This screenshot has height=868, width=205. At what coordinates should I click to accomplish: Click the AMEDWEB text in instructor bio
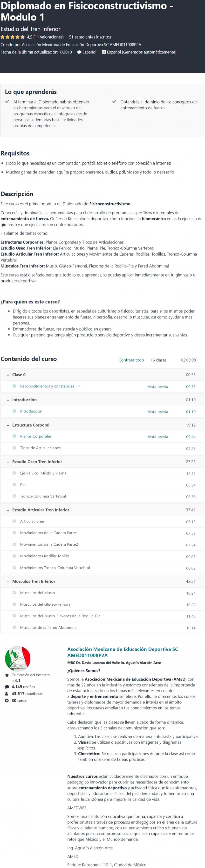coord(77,808)
